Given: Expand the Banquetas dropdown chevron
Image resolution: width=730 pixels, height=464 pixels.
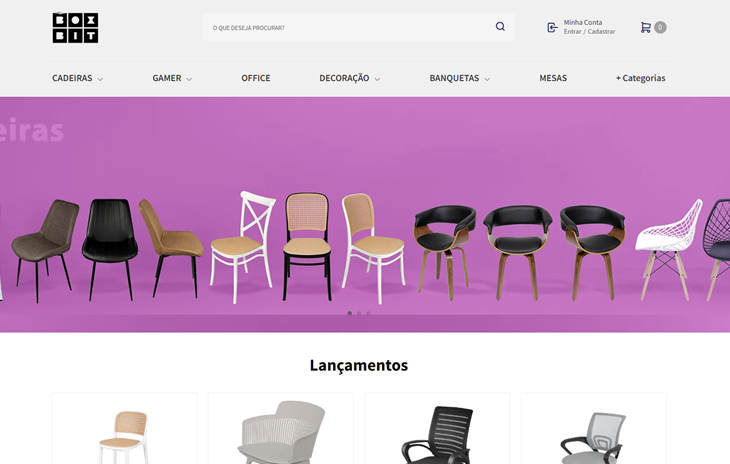Looking at the screenshot, I should (487, 79).
